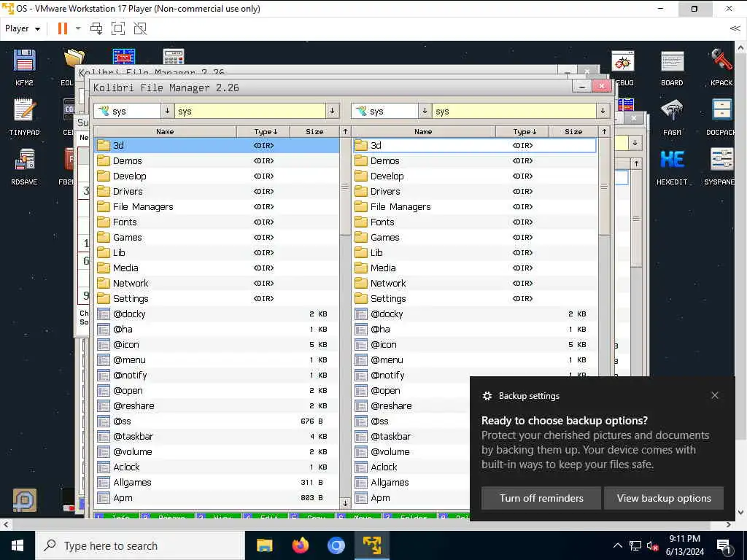The image size is (747, 560).
Task: Open the Windows notification center
Action: click(x=724, y=546)
